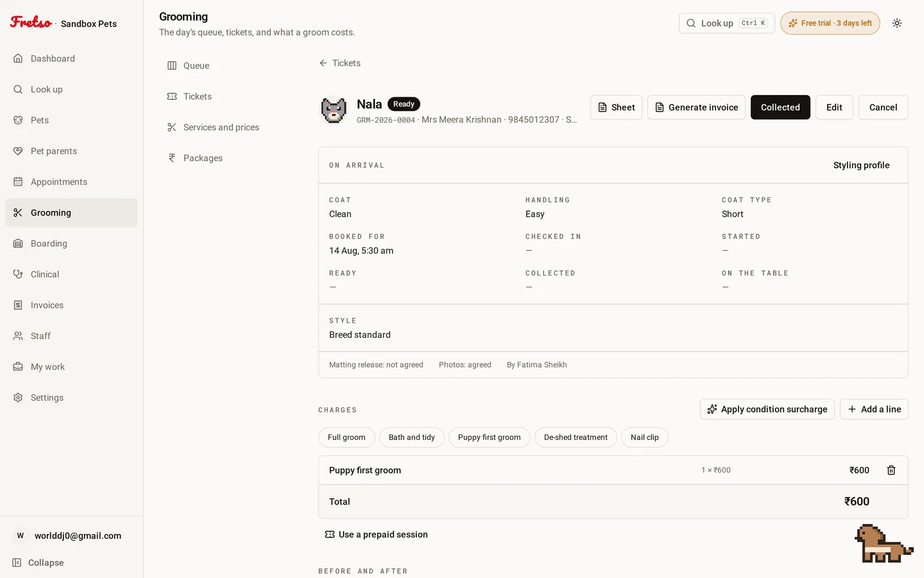The height and width of the screenshot is (578, 924).
Task: Open the Look up search field
Action: click(x=727, y=23)
